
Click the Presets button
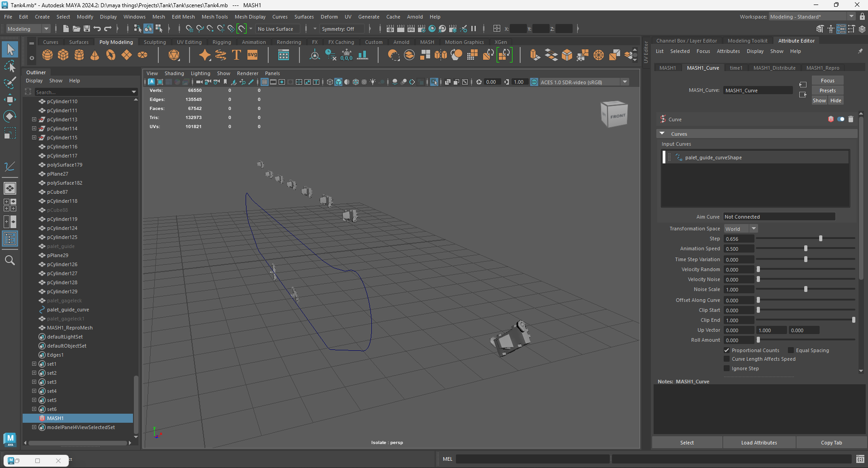pyautogui.click(x=827, y=91)
